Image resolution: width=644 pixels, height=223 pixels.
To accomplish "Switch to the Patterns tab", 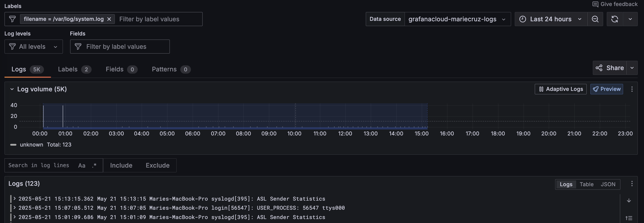I will click(164, 69).
